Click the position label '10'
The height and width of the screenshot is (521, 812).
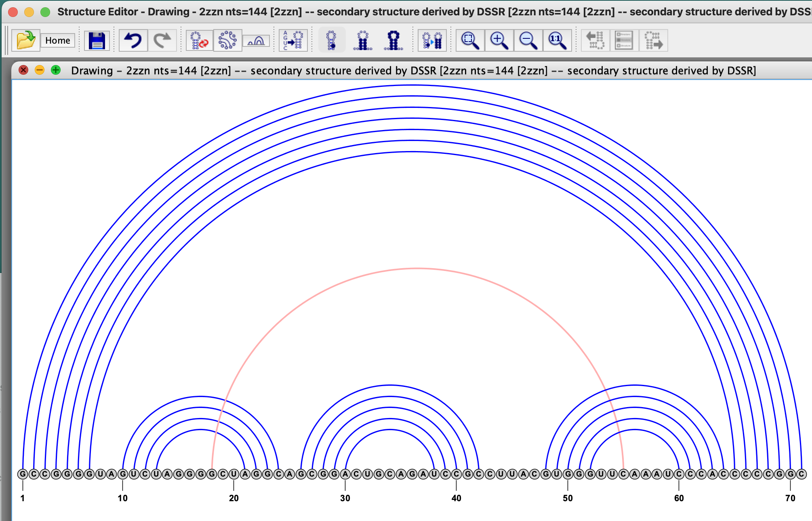pos(123,498)
